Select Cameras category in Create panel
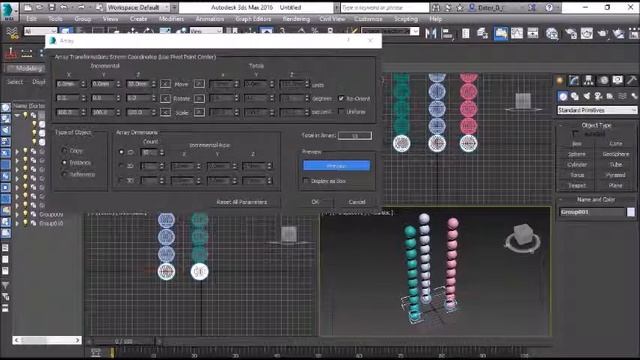Screen dimensions: 640x360 coord(598,96)
